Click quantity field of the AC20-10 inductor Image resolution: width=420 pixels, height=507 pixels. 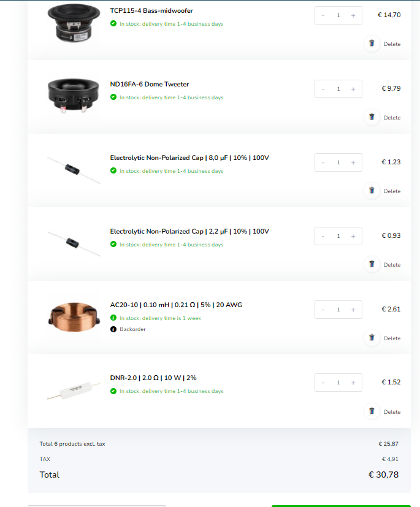(338, 310)
